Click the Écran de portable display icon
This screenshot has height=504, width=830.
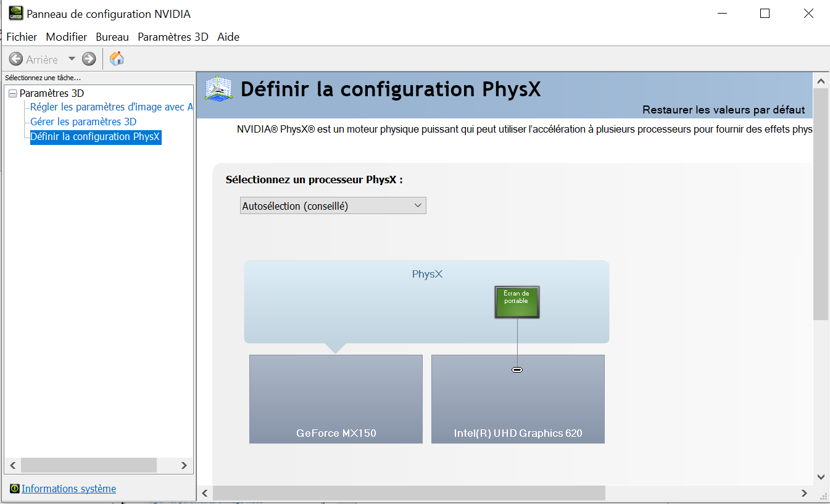click(x=517, y=302)
